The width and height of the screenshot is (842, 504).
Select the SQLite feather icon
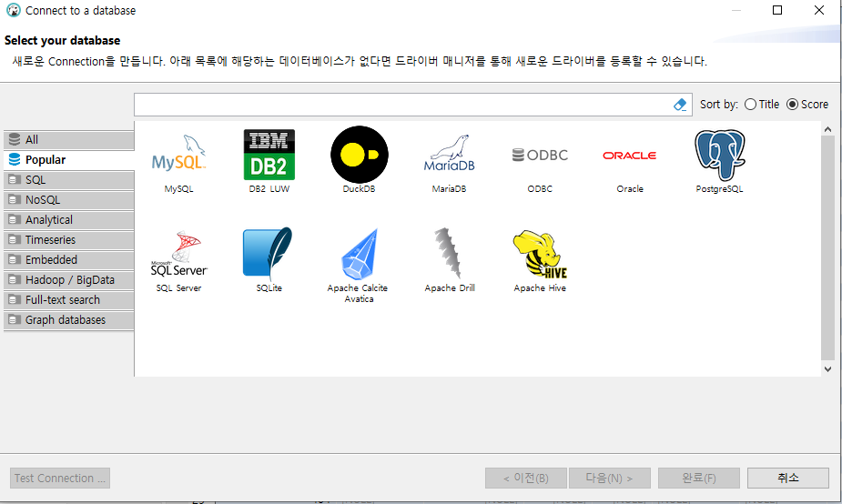click(269, 253)
